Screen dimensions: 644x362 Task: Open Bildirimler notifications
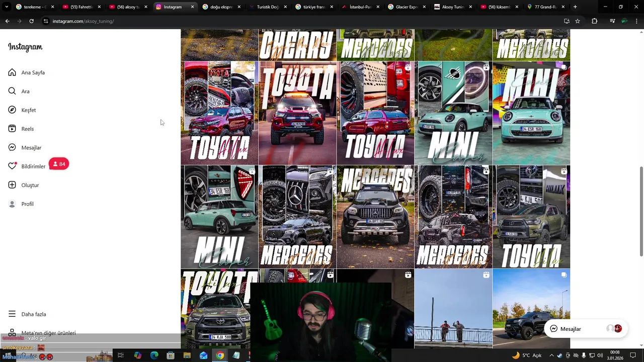click(x=27, y=166)
